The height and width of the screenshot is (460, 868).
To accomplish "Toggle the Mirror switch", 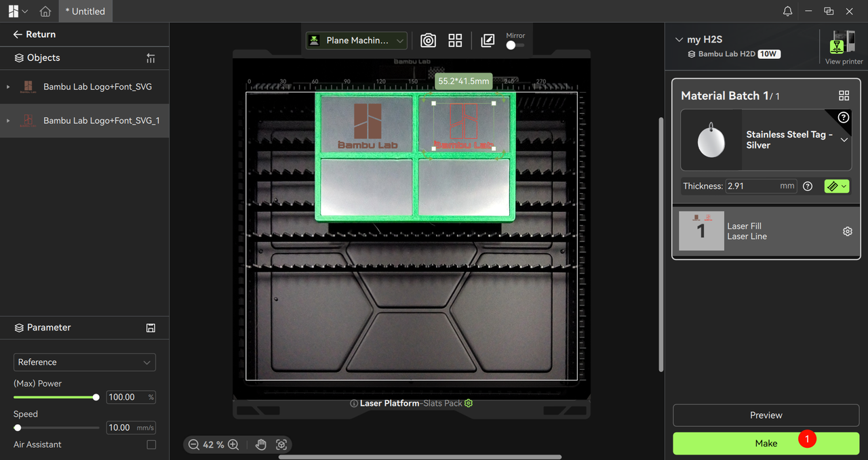I will pos(515,45).
